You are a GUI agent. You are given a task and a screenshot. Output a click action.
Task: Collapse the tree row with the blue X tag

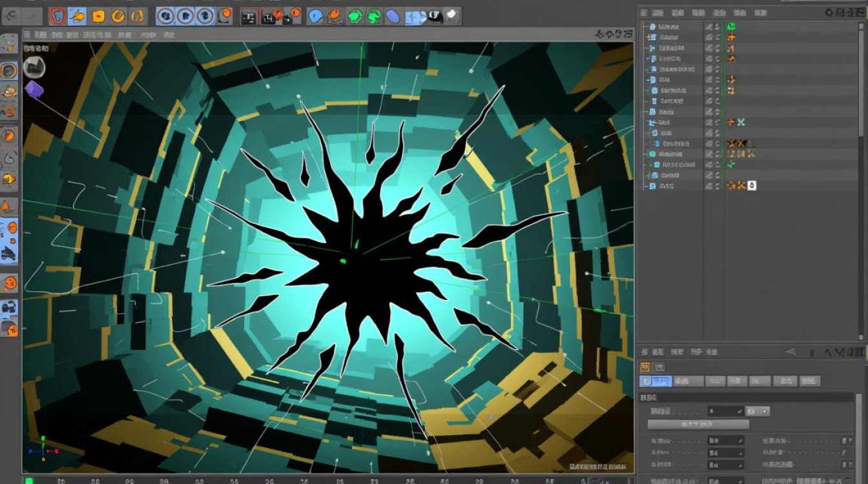click(648, 122)
